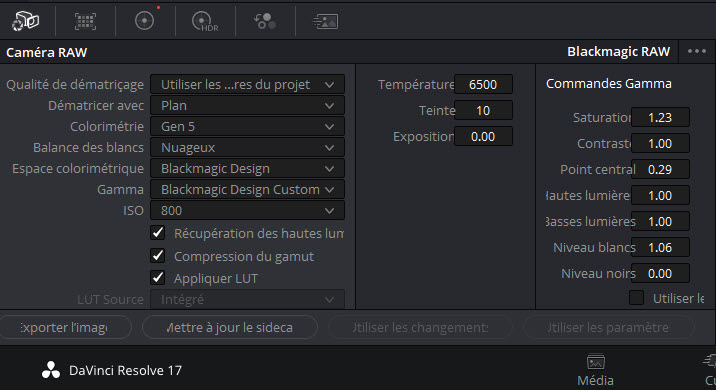The height and width of the screenshot is (390, 716).
Task: Click the Température label
Action: click(416, 84)
